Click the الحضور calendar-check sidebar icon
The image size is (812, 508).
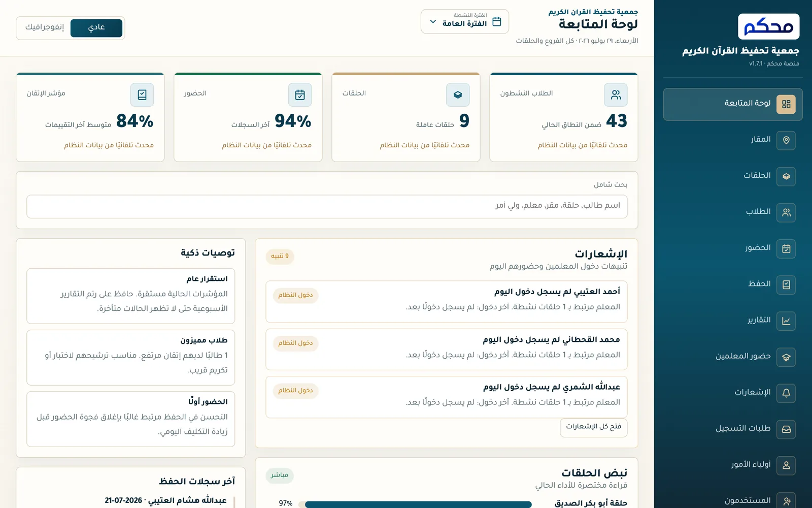click(786, 248)
